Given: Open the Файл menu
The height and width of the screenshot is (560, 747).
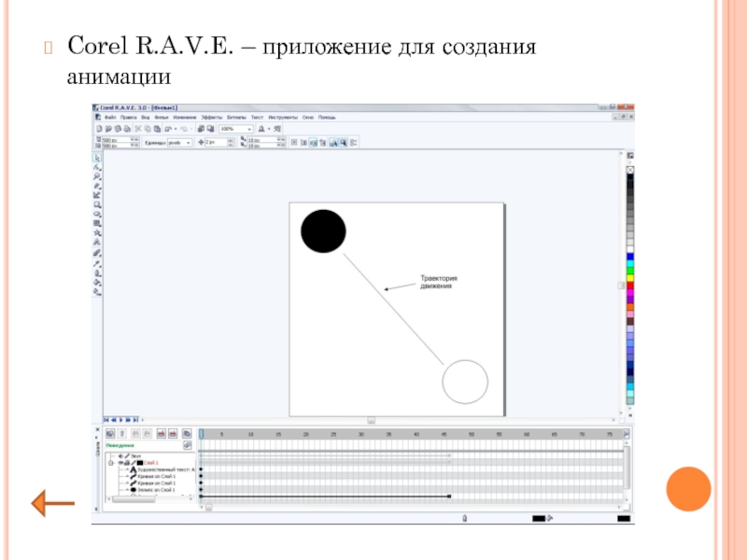Looking at the screenshot, I should (x=110, y=118).
